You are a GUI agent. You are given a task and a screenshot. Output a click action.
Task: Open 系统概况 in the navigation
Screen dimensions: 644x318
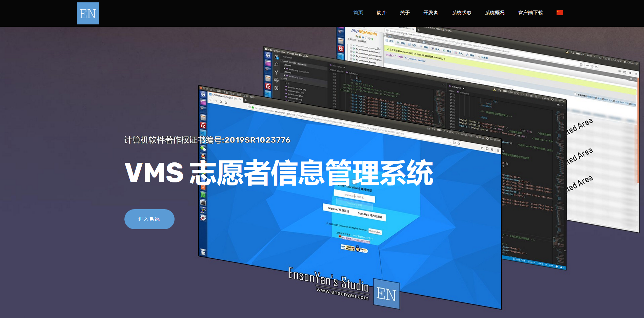(x=495, y=13)
